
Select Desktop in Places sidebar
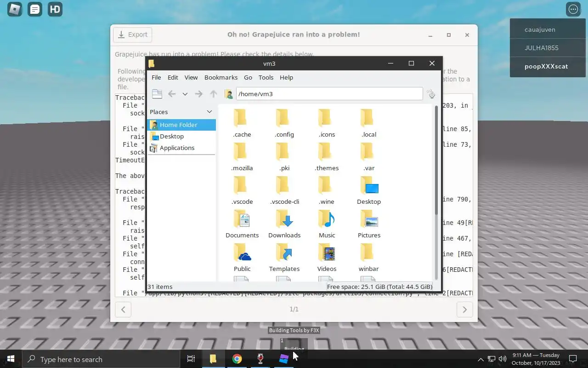click(181, 136)
